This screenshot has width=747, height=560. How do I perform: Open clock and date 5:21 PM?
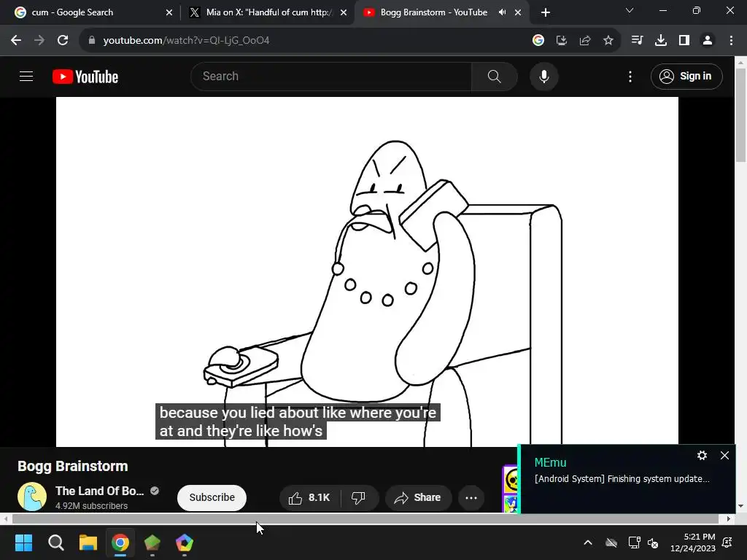(693, 542)
